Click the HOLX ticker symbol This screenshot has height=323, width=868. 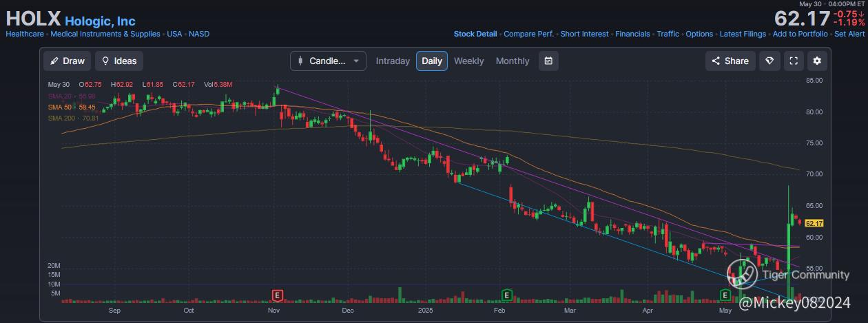33,19
